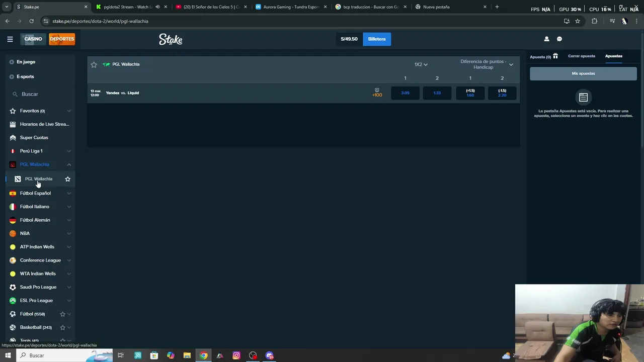
Task: Open Task View on the taskbar
Action: pos(121,355)
